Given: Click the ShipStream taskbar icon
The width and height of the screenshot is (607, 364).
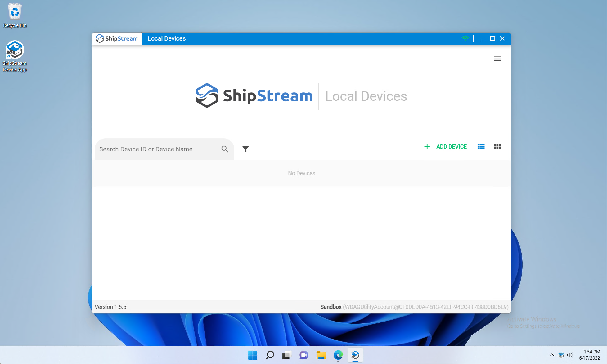Looking at the screenshot, I should (355, 355).
